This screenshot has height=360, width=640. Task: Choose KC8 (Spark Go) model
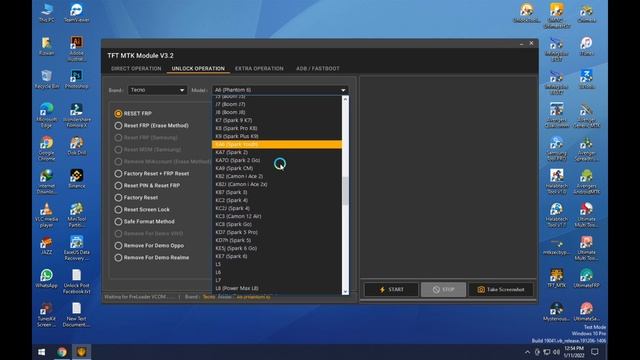point(277,224)
